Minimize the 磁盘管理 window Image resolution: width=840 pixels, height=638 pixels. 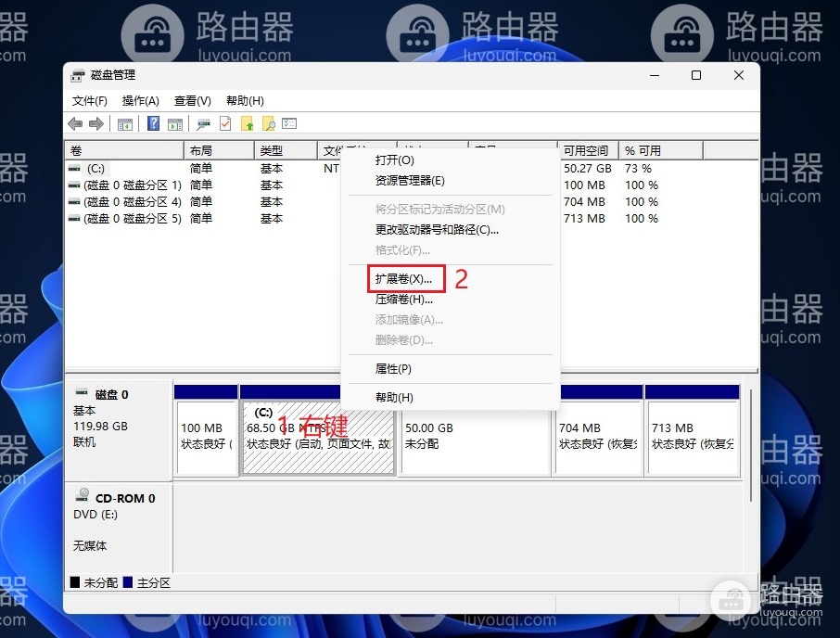point(655,75)
